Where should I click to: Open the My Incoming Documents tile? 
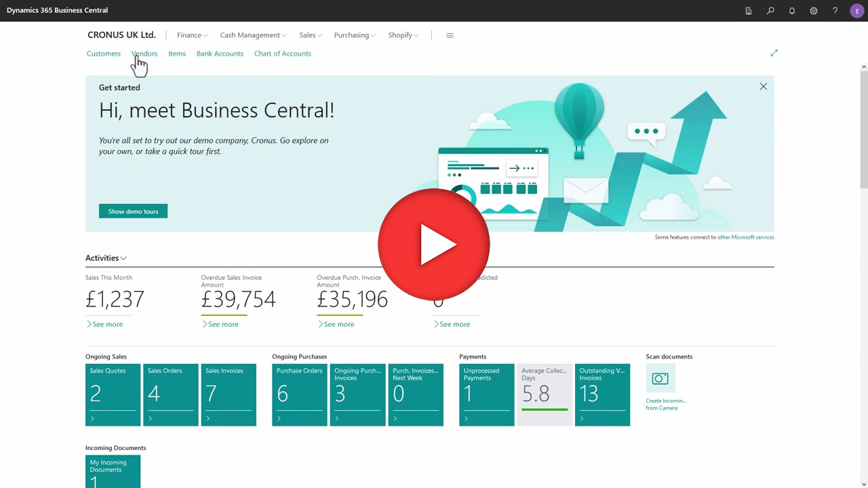coord(113,472)
